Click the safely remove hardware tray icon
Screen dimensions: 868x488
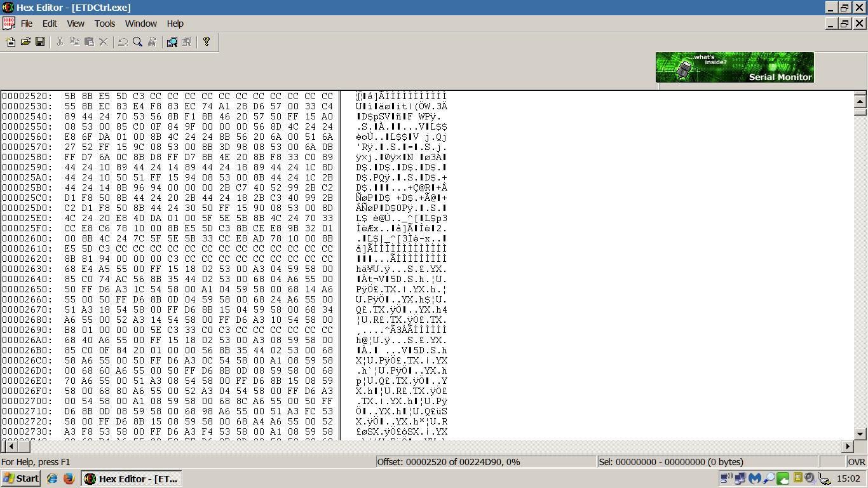(x=825, y=478)
